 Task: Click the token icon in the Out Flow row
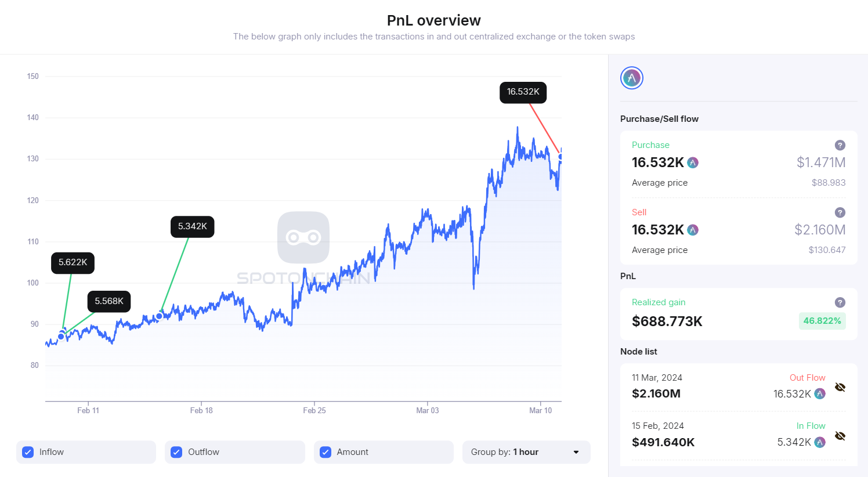click(819, 393)
